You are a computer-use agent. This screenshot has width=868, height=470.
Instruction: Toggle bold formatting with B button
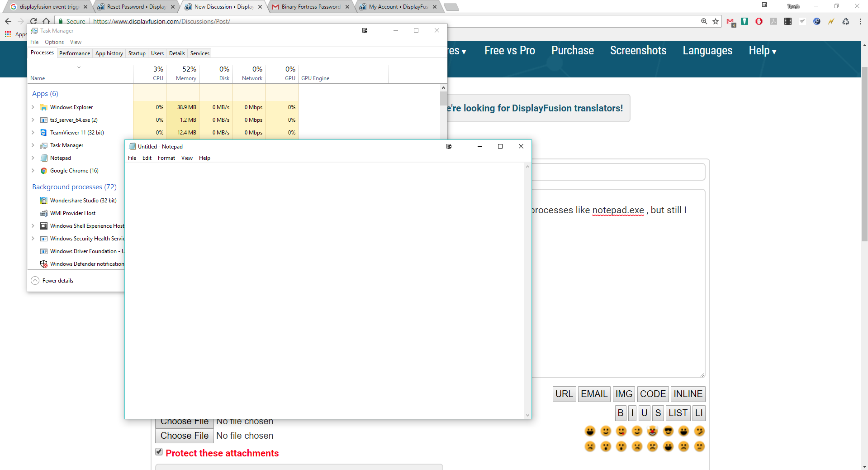point(620,413)
